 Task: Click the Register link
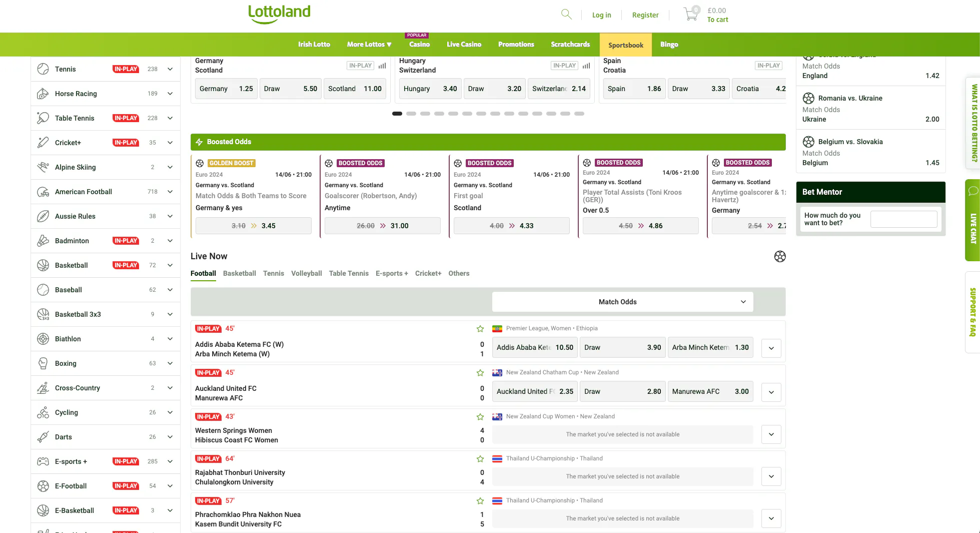(x=645, y=15)
